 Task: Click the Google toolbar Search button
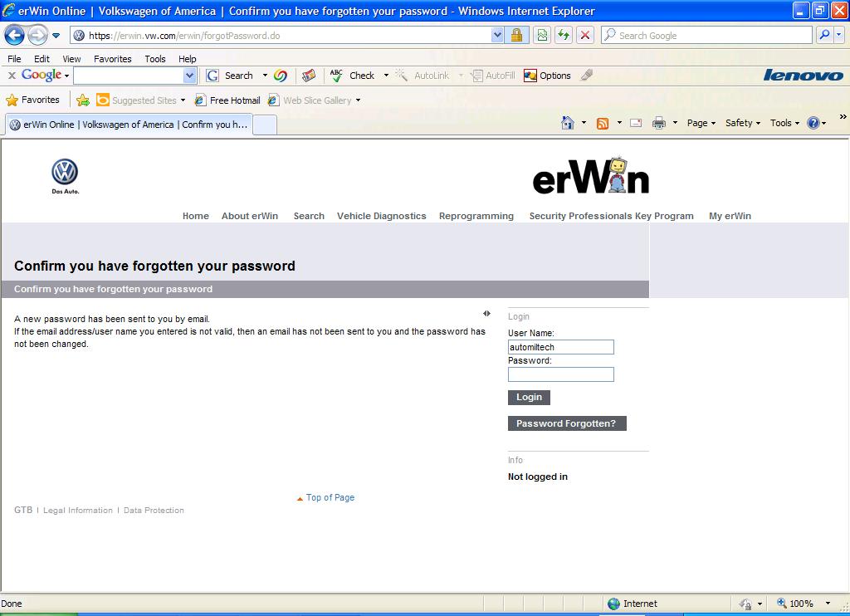click(x=230, y=76)
